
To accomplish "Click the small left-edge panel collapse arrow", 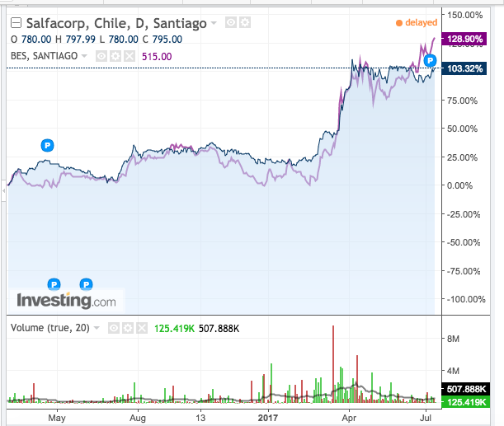I will (x=3, y=190).
